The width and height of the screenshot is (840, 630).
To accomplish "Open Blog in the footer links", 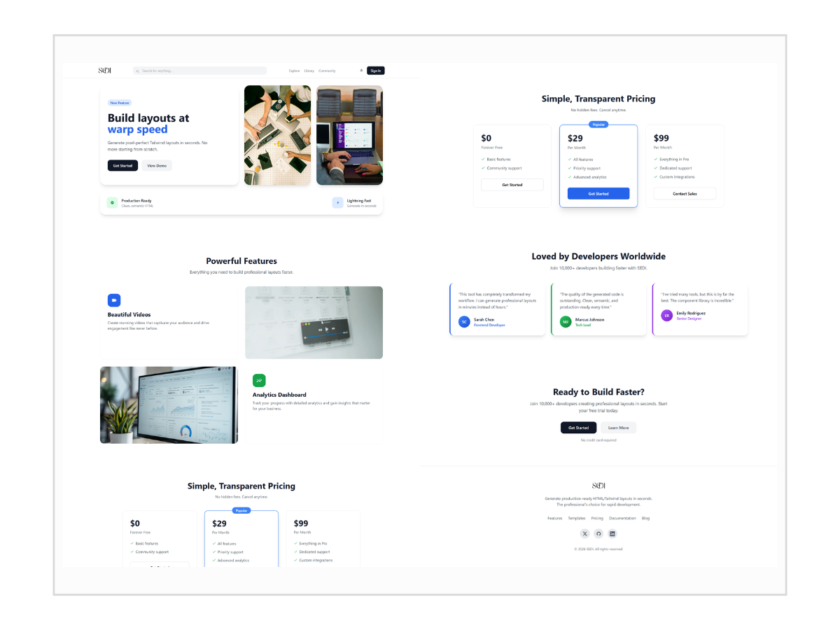I will tap(645, 519).
